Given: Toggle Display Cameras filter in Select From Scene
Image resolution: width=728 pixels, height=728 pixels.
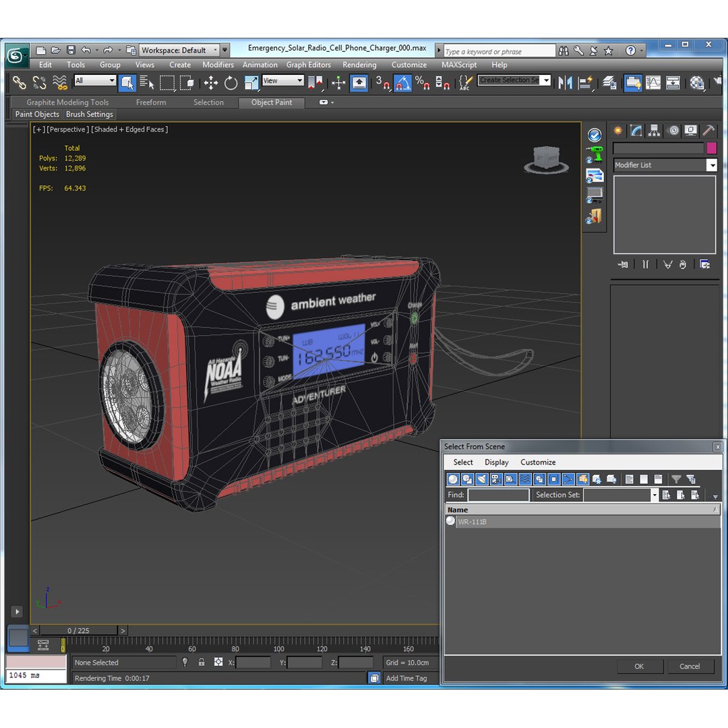Looking at the screenshot, I should pyautogui.click(x=496, y=479).
